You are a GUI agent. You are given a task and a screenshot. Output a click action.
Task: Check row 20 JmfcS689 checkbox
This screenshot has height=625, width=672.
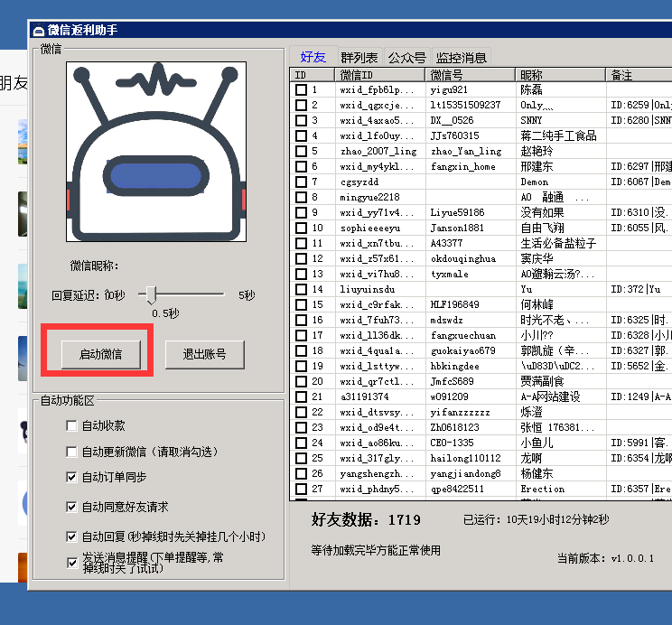coord(302,381)
